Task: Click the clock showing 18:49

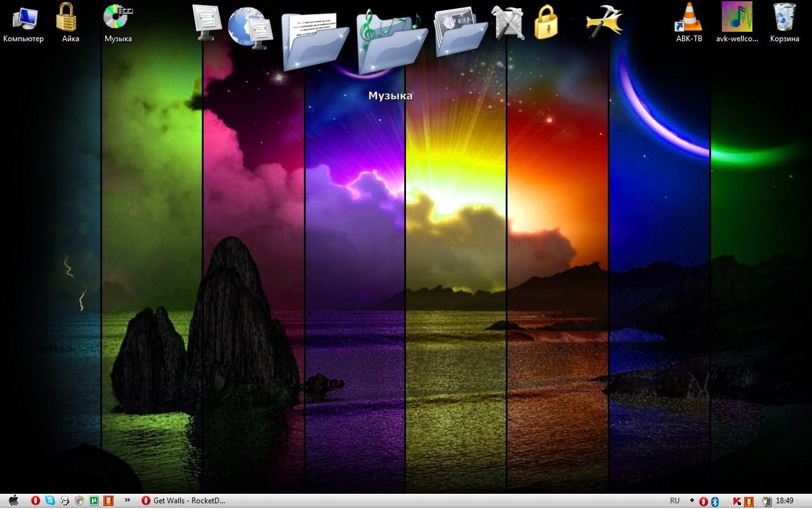Action: pyautogui.click(x=785, y=501)
